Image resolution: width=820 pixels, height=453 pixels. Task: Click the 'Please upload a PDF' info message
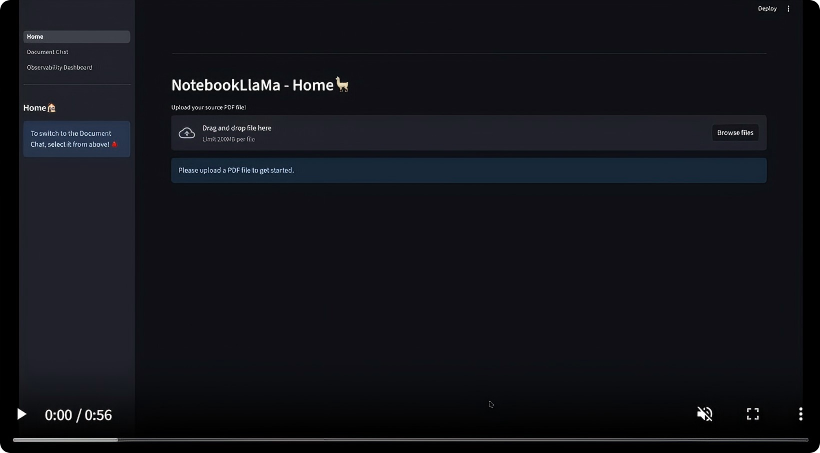[x=468, y=170]
